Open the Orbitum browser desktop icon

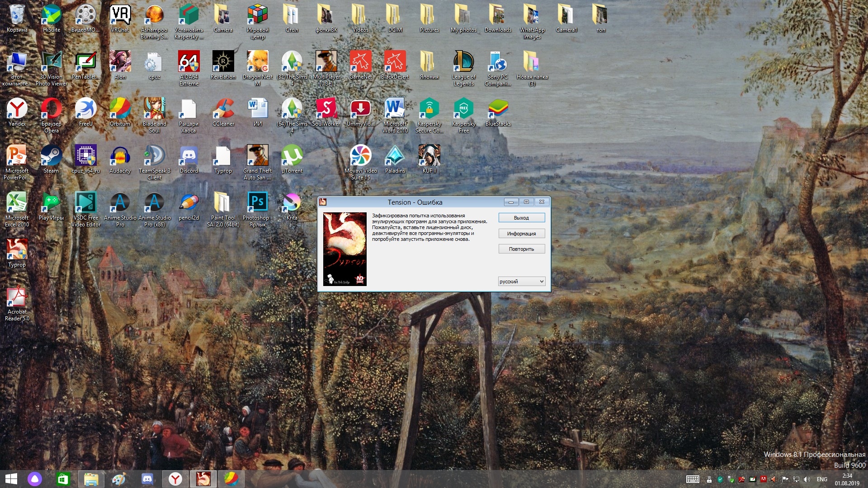(x=120, y=113)
